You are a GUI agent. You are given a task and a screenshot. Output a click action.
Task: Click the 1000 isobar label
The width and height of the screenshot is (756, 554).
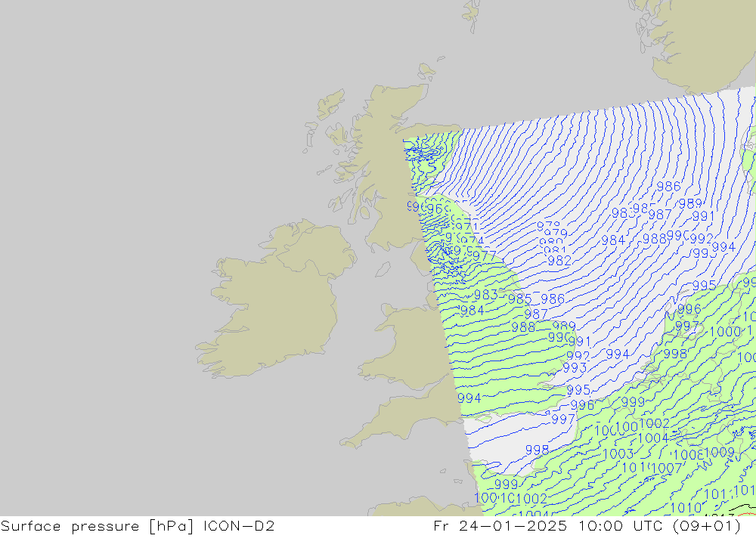coord(725,332)
